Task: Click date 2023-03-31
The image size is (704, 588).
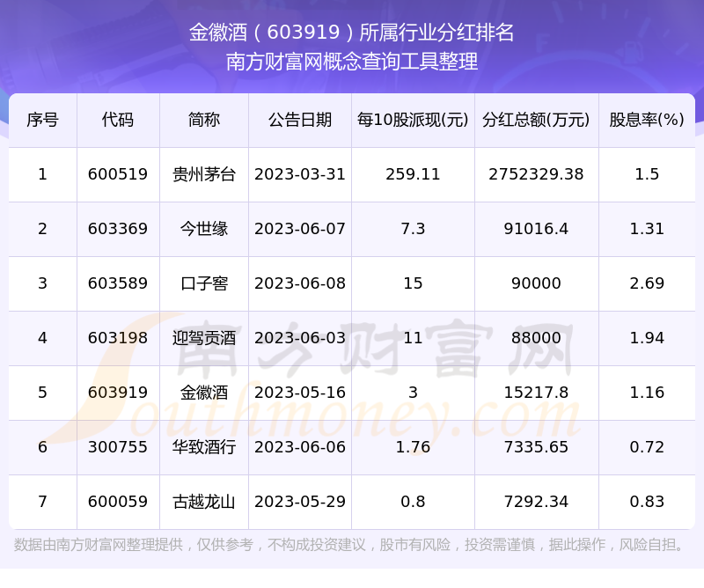Action: (300, 174)
